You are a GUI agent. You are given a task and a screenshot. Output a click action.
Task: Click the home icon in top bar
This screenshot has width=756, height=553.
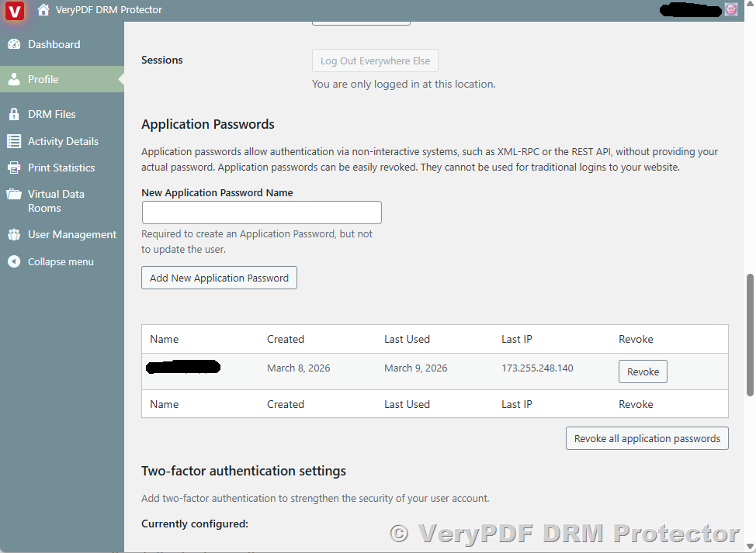tap(43, 10)
